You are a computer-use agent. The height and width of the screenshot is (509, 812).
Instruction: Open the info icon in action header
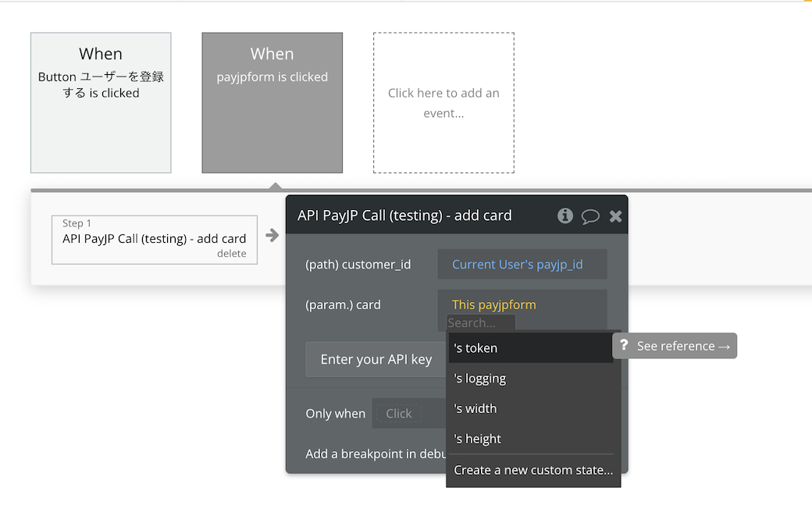click(x=565, y=215)
